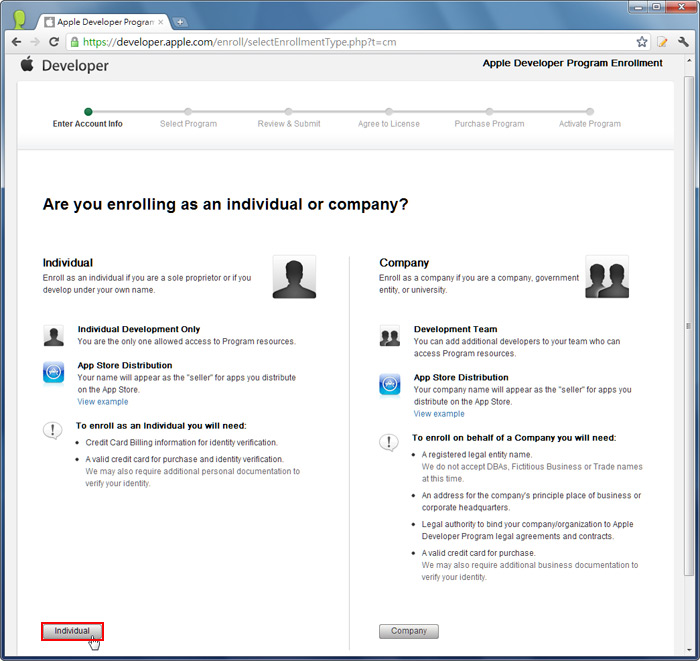Click the exclamation icon for Company requirements
Screen dimensions: 700x661
(389, 443)
